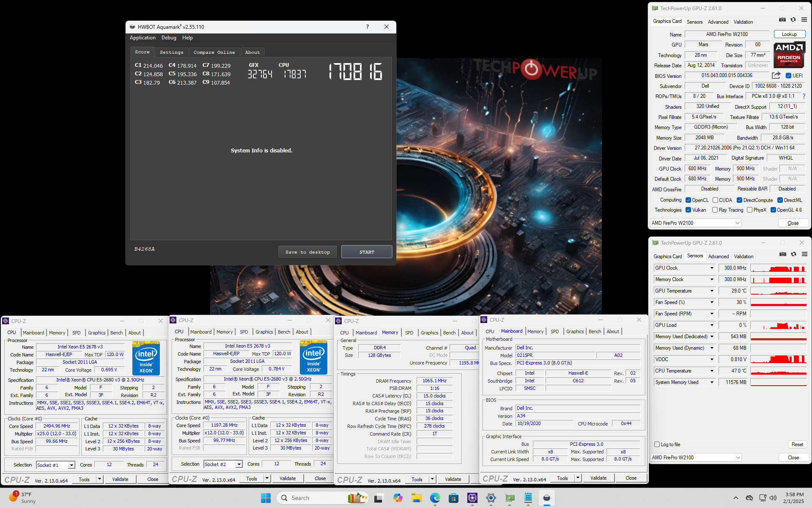Click Reset in GPU-Z Sensors window
This screenshot has width=812, height=508.
[x=797, y=444]
